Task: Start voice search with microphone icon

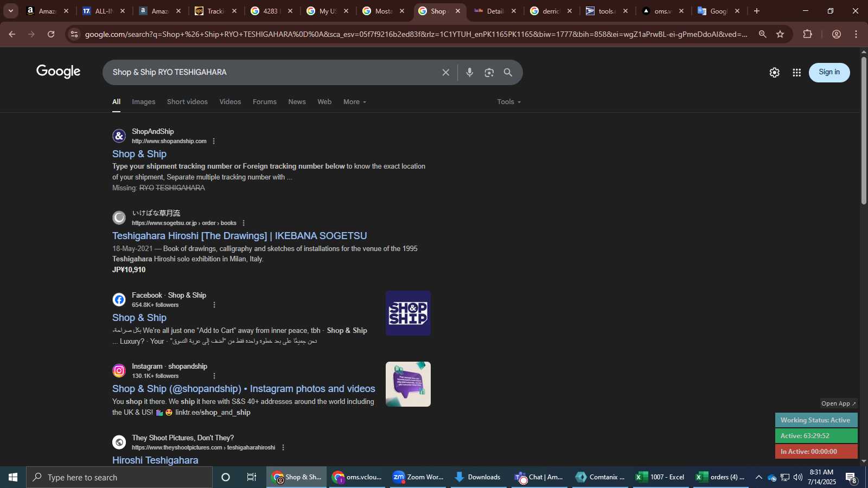Action: tap(470, 72)
